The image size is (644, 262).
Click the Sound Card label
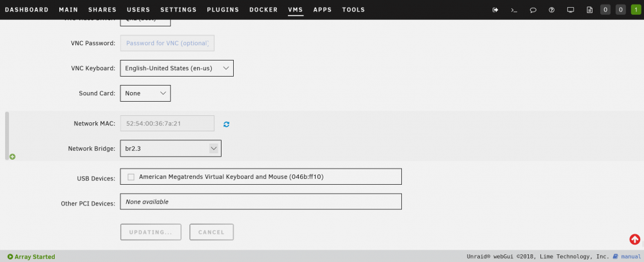coord(97,93)
